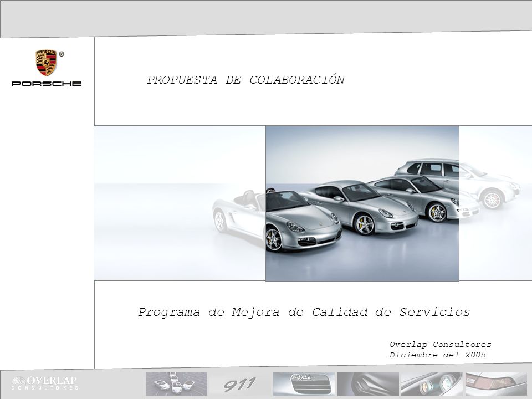Click the PORSCHE wordmark under the crest
Image resolution: width=532 pixels, height=399 pixels.
click(47, 84)
